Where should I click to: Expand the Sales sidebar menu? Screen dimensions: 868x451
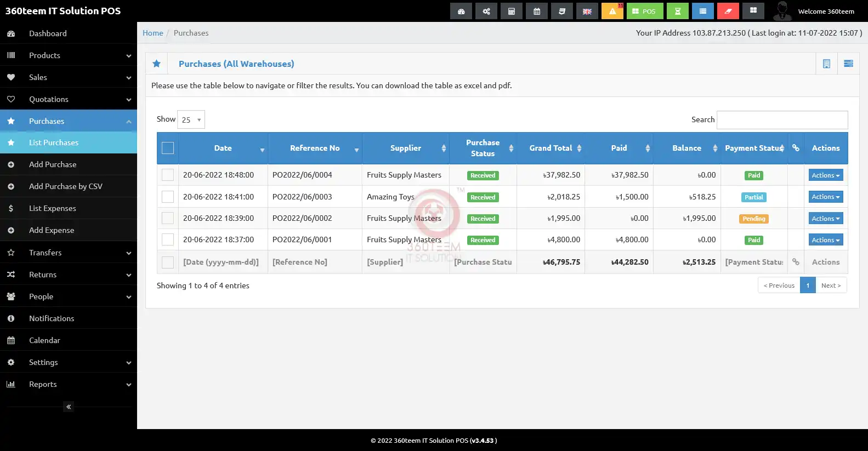pyautogui.click(x=69, y=77)
